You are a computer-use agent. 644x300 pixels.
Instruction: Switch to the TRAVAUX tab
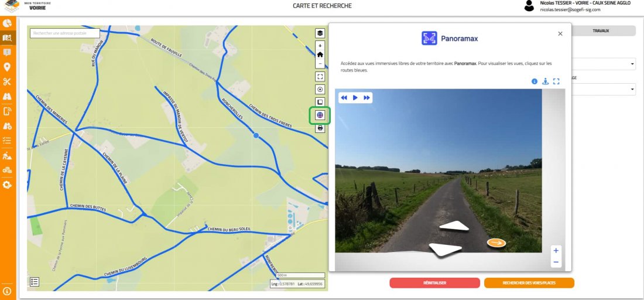[x=601, y=30]
